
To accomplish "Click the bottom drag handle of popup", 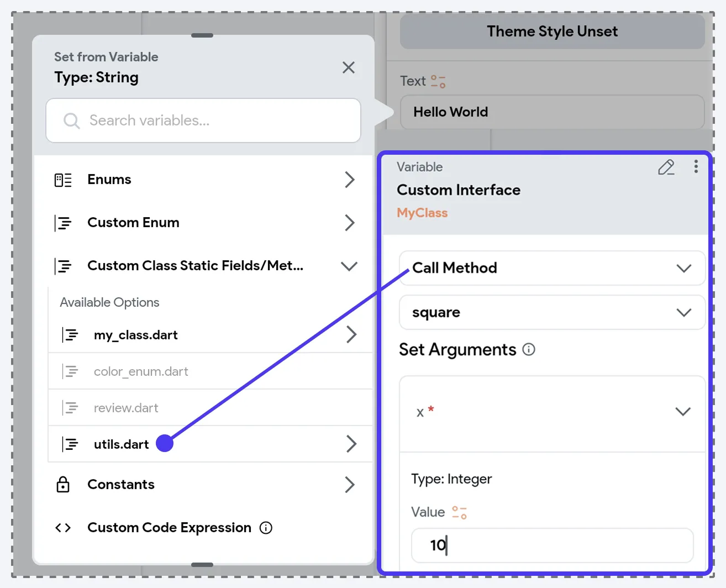I will [202, 565].
